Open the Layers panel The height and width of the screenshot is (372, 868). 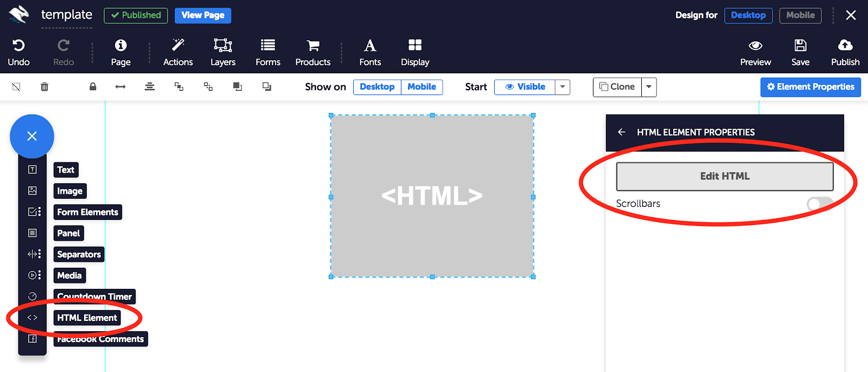[223, 45]
